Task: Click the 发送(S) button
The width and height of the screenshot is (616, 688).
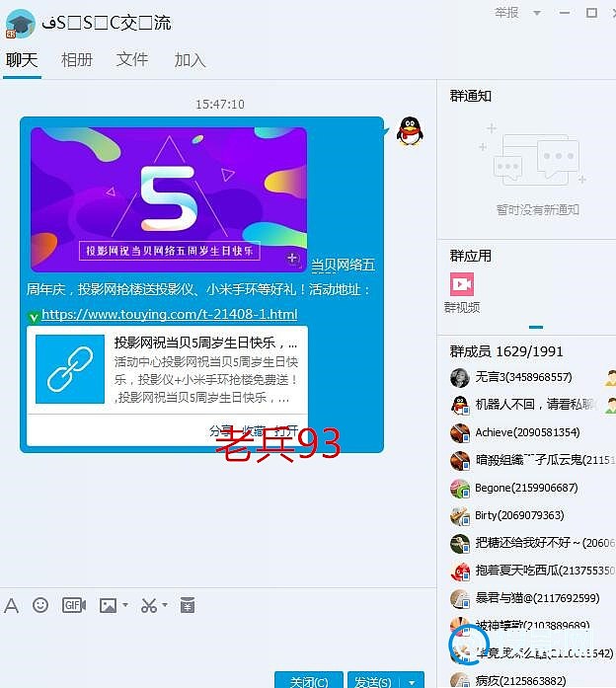Action: click(373, 680)
